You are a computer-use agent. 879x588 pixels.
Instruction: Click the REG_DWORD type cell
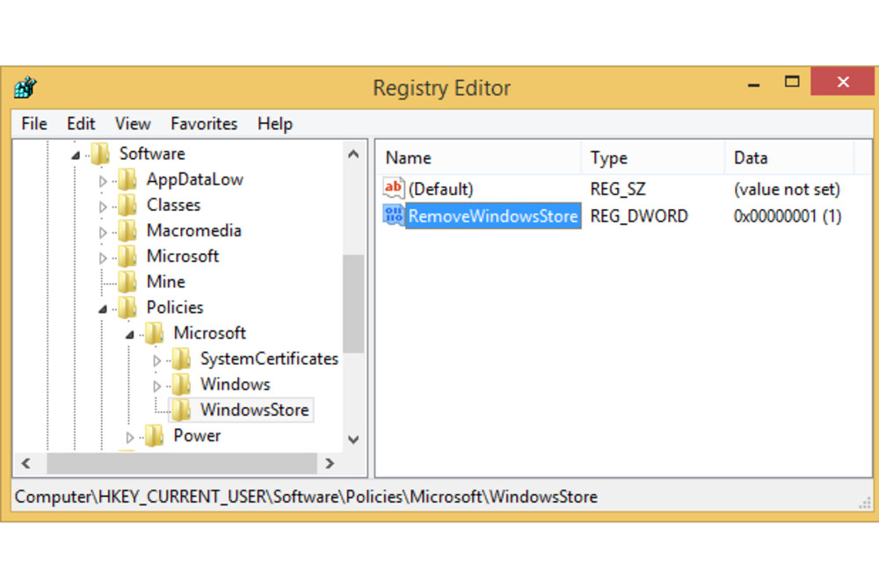[x=638, y=216]
